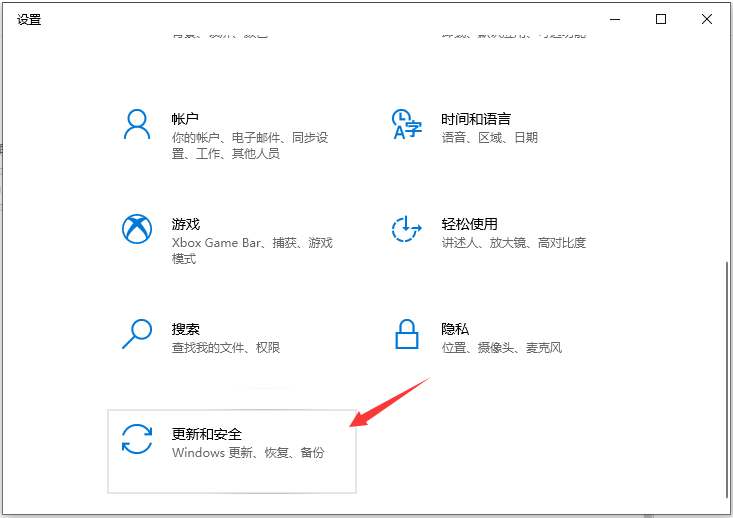Click '位置、摄像头、麦克风' description text

tap(502, 347)
